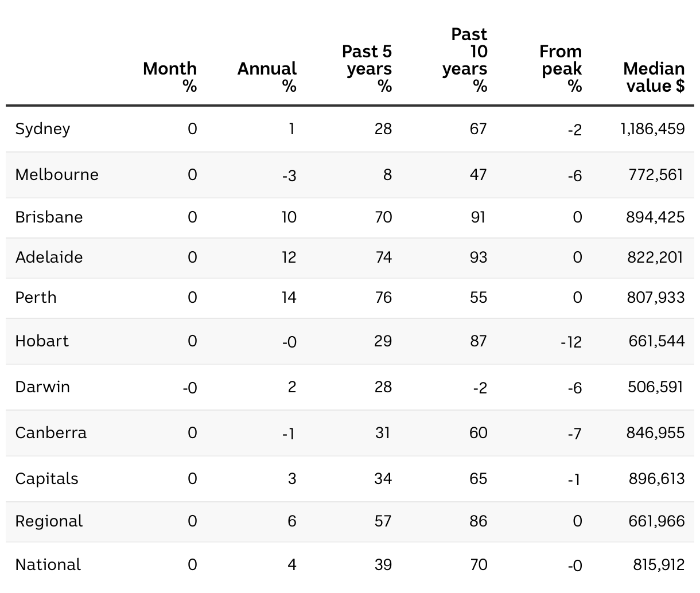Select the Perth row label
Image resolution: width=700 pixels, height=593 pixels.
pos(36,297)
